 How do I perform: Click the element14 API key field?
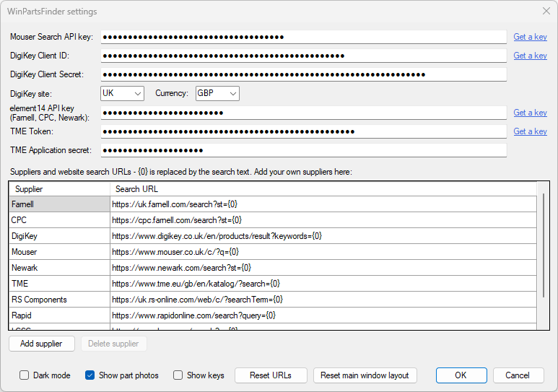click(x=304, y=113)
